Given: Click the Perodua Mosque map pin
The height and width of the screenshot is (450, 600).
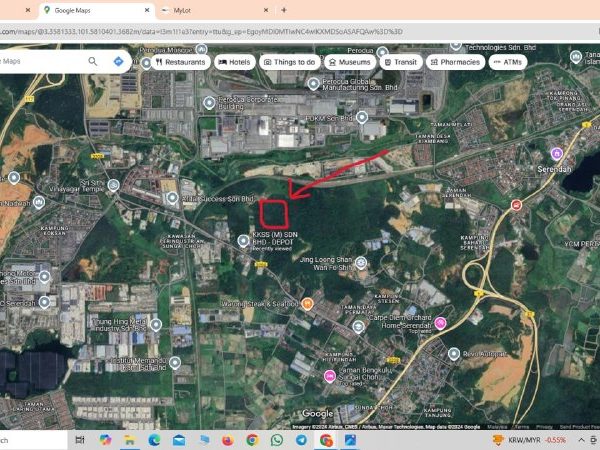Looking at the screenshot, I should 201,49.
